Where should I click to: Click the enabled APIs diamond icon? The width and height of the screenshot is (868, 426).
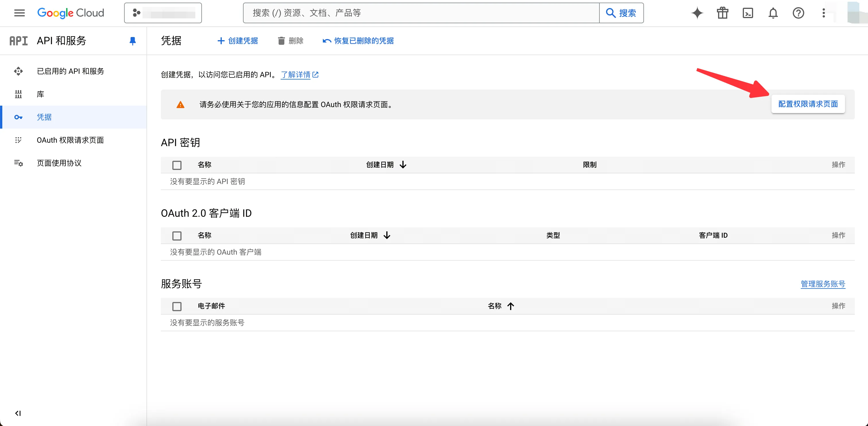[x=18, y=71]
